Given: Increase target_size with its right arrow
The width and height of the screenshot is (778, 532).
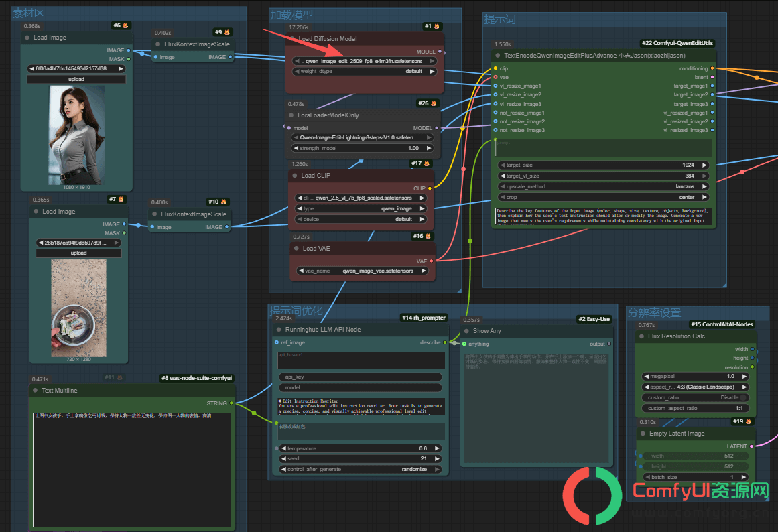Looking at the screenshot, I should coord(704,165).
